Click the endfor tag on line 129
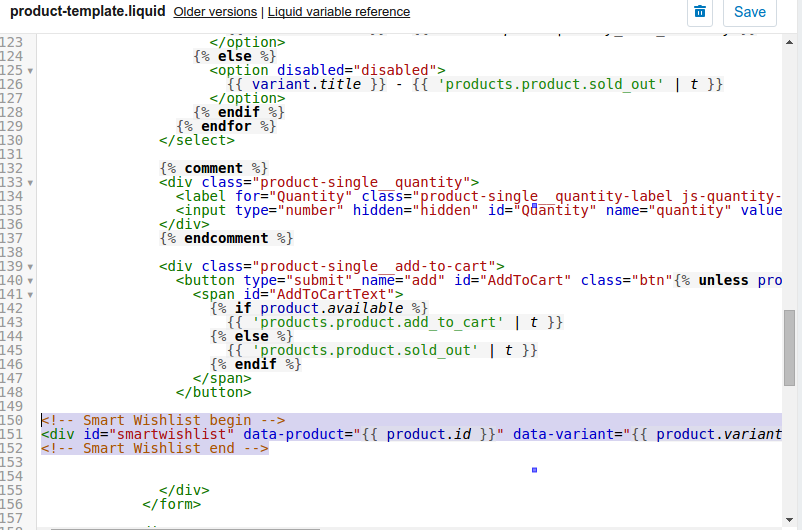The height and width of the screenshot is (530, 802). [x=226, y=126]
